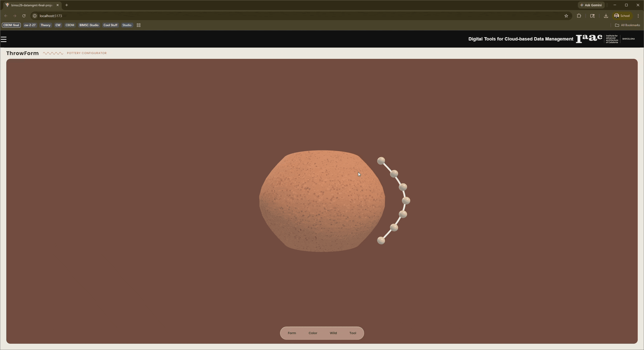This screenshot has height=350, width=644.
Task: Open a new browser tab
Action: pos(67,5)
